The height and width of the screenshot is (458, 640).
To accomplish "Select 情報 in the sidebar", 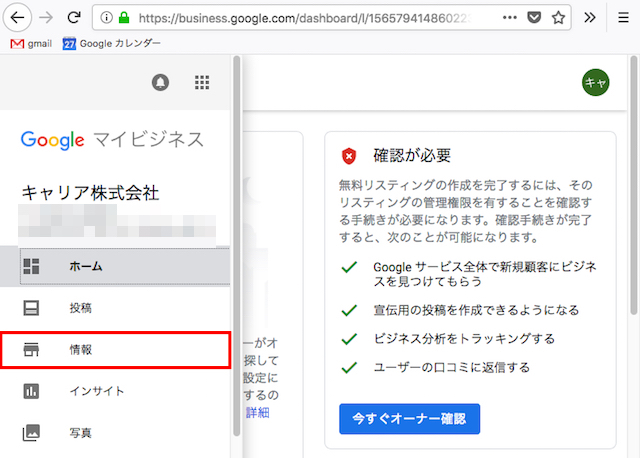I will (x=116, y=350).
